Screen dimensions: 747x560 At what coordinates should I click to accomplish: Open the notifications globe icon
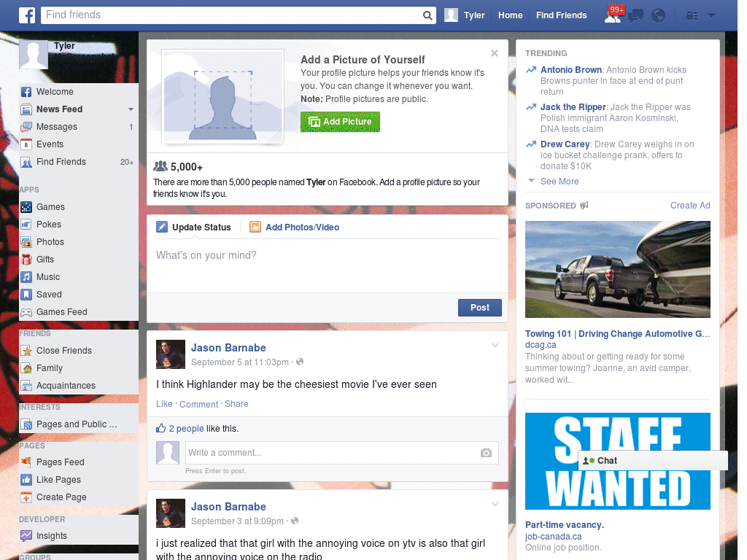[659, 16]
